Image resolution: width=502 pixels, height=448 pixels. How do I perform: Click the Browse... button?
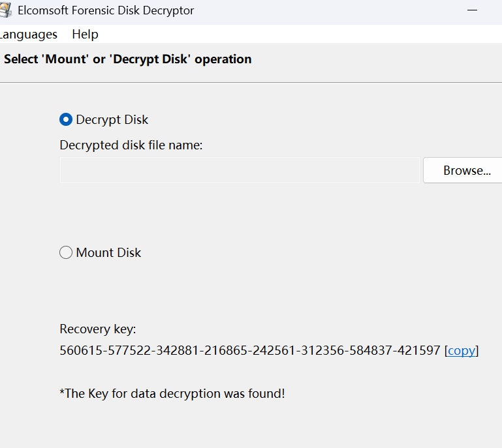(463, 170)
